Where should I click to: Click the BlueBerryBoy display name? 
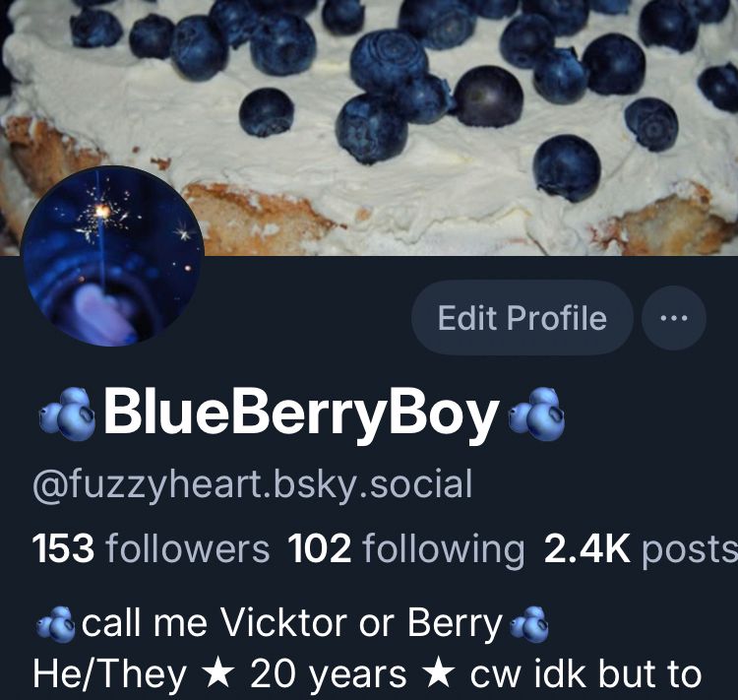(301, 413)
